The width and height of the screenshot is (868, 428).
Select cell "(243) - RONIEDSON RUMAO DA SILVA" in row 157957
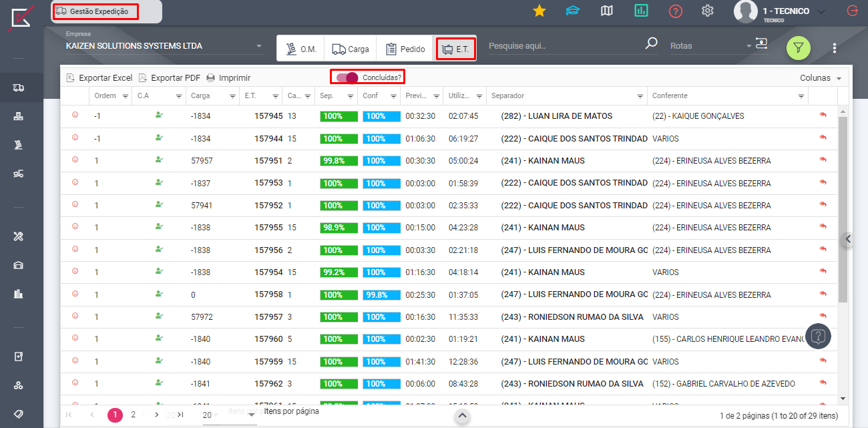point(572,317)
